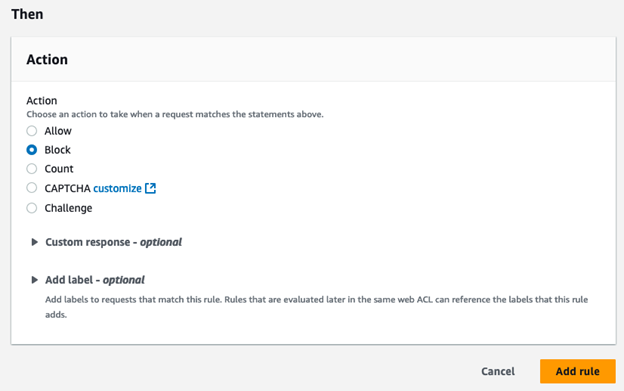
Task: Open the CAPTCHA customize link
Action: pyautogui.click(x=117, y=188)
